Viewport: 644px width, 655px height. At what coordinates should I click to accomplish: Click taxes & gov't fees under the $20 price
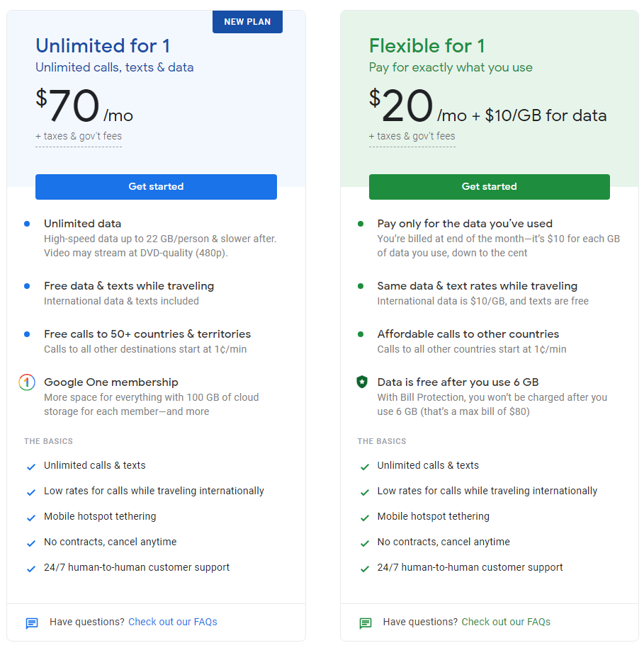412,136
